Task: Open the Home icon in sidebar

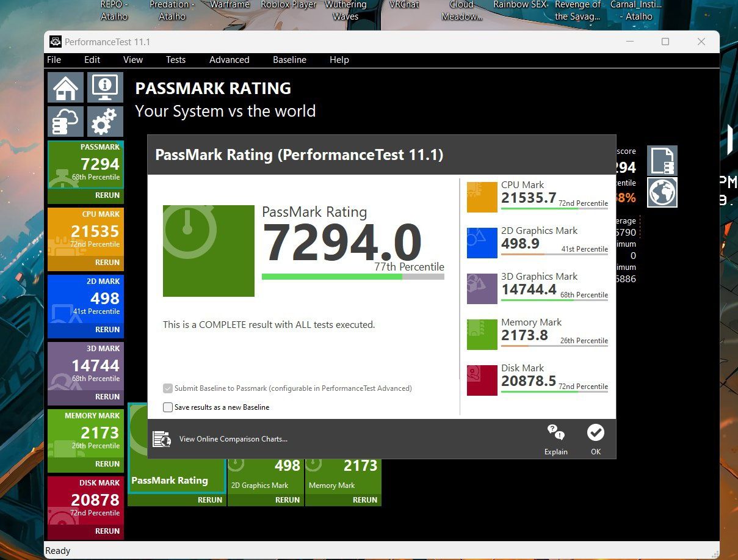Action: click(x=65, y=87)
